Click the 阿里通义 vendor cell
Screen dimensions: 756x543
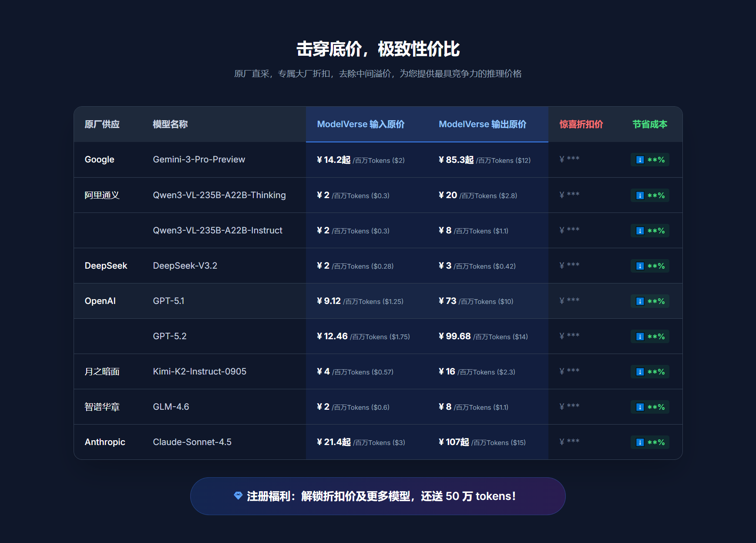pyautogui.click(x=102, y=195)
